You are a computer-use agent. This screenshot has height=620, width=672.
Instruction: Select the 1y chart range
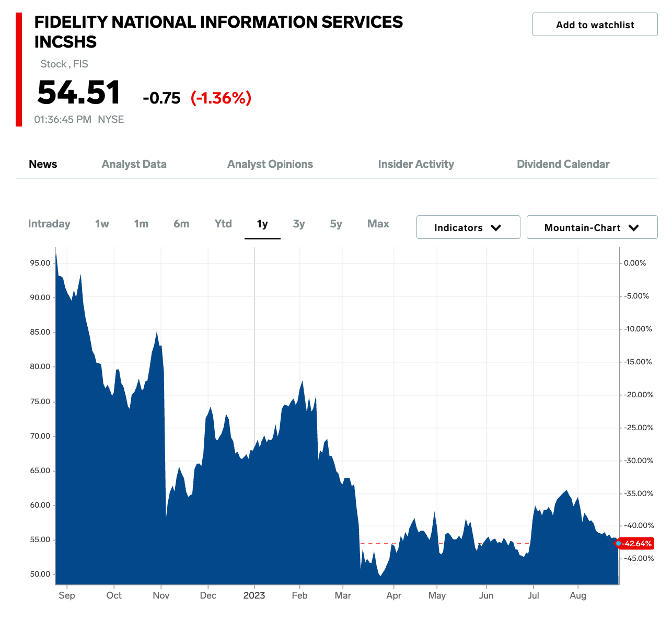coord(262,224)
